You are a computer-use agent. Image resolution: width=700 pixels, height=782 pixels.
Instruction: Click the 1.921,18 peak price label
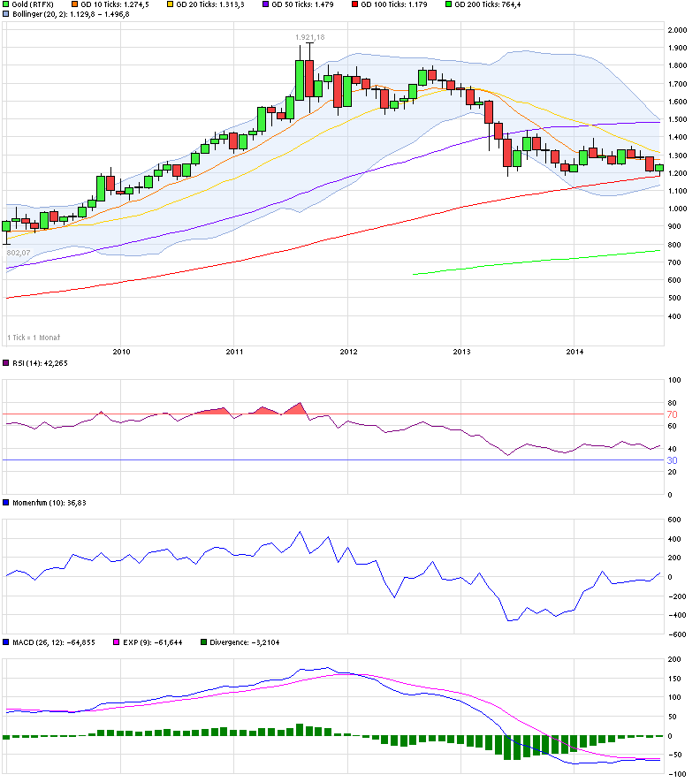tap(311, 37)
